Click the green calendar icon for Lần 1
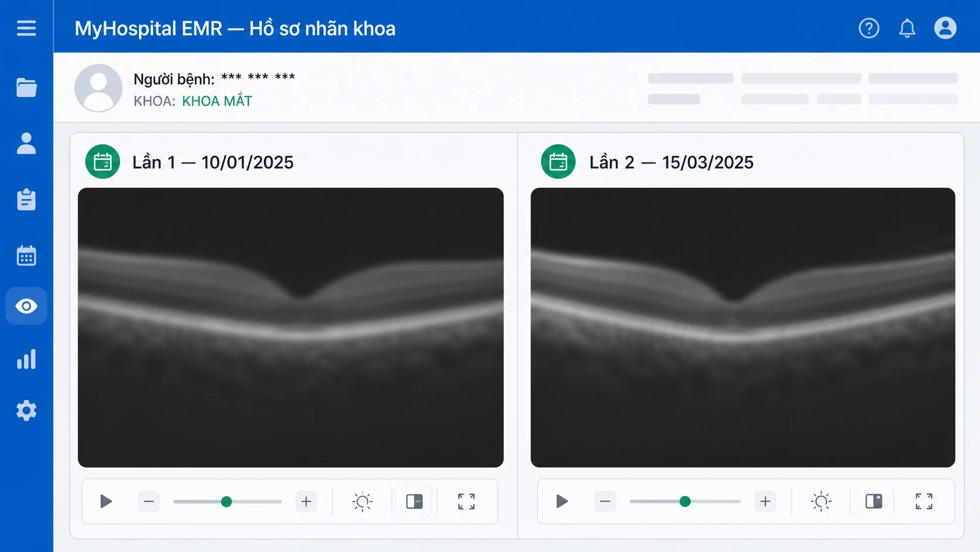This screenshot has width=980, height=552. (x=103, y=161)
